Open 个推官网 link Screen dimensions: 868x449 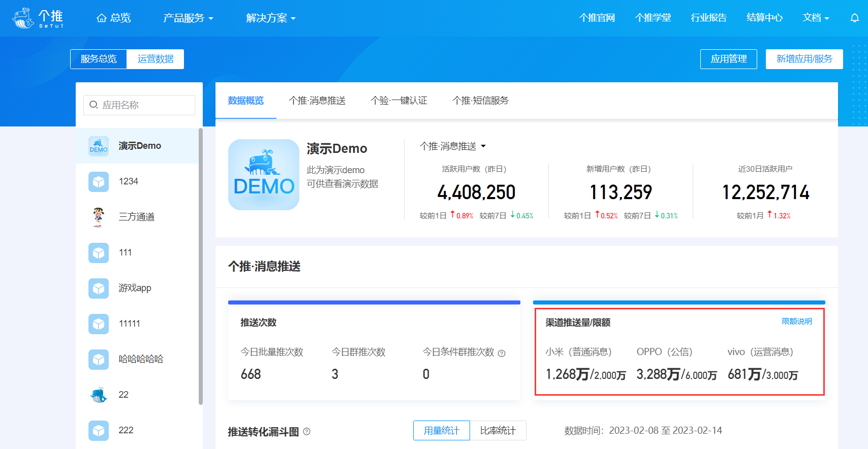coord(597,18)
